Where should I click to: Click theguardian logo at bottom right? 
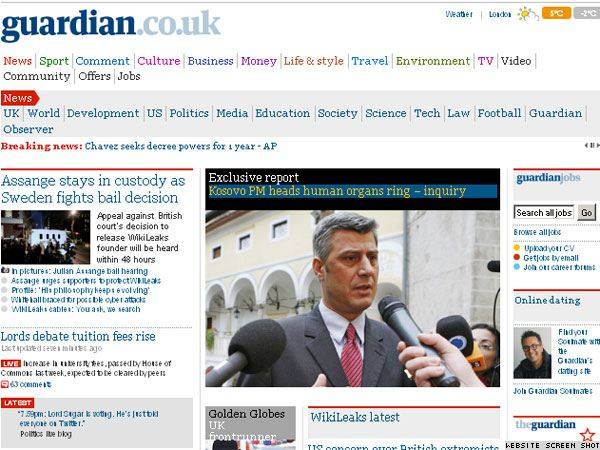coord(545,425)
